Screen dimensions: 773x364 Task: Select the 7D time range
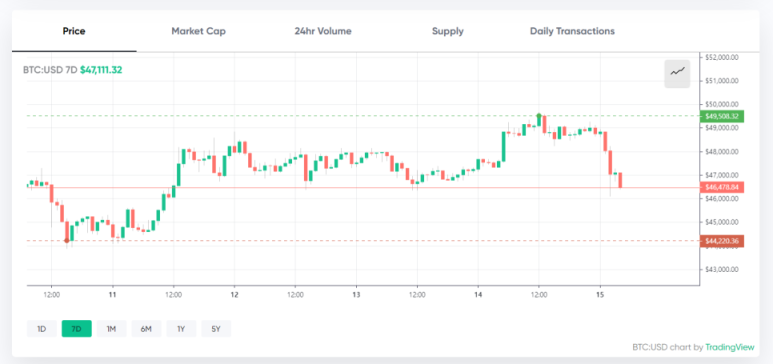pyautogui.click(x=76, y=328)
